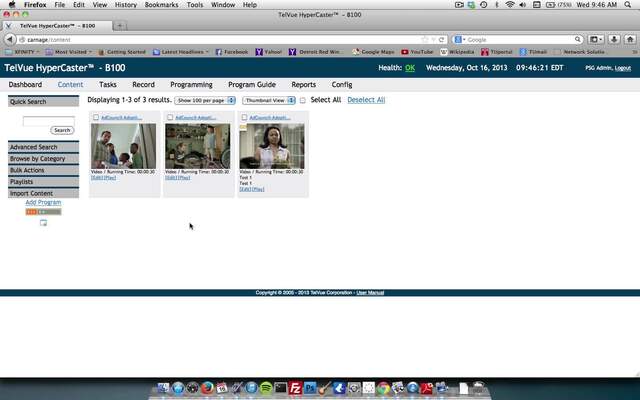Tick the third video's selection checkbox
The image size is (640, 400).
243,117
